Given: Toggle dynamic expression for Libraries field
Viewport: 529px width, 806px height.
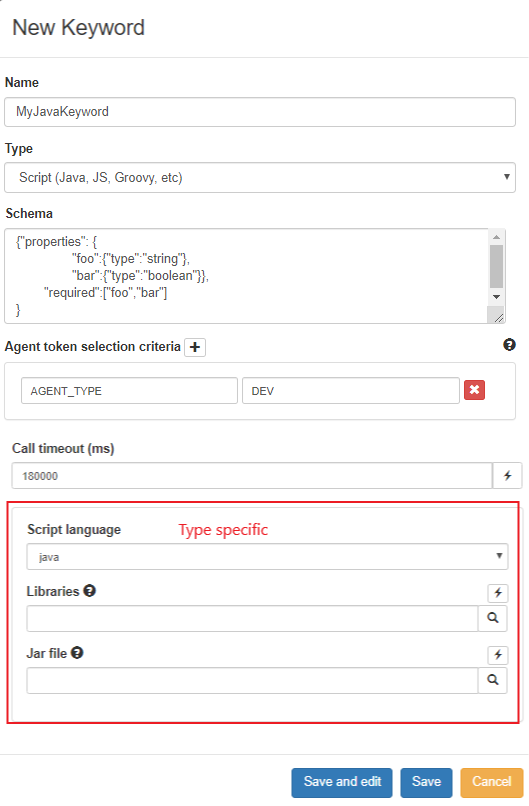Looking at the screenshot, I should pyautogui.click(x=498, y=593).
